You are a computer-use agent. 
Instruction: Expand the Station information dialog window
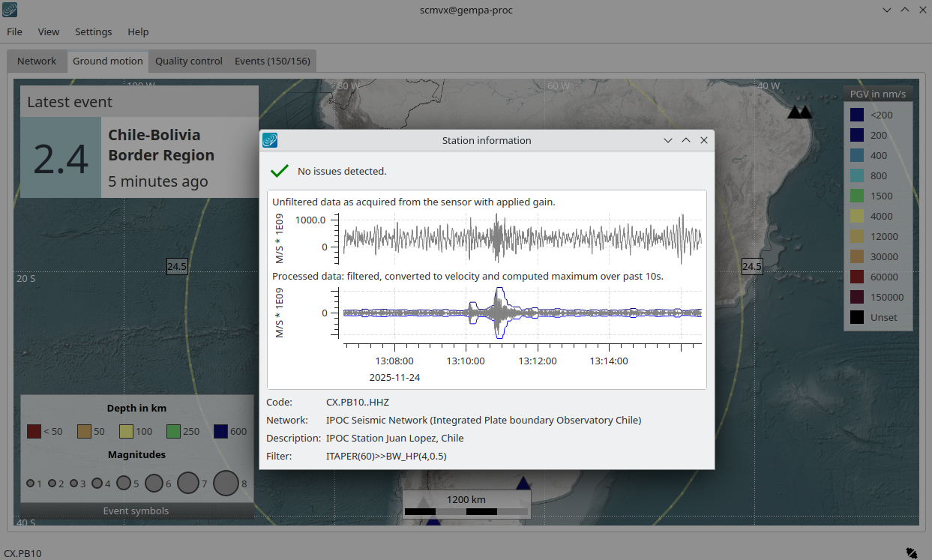(x=685, y=140)
